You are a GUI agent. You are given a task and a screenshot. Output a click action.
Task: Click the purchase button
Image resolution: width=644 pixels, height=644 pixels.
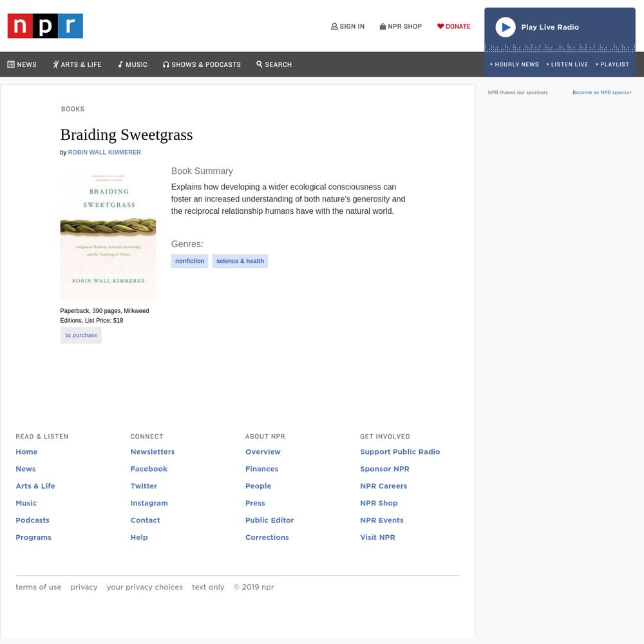point(81,336)
